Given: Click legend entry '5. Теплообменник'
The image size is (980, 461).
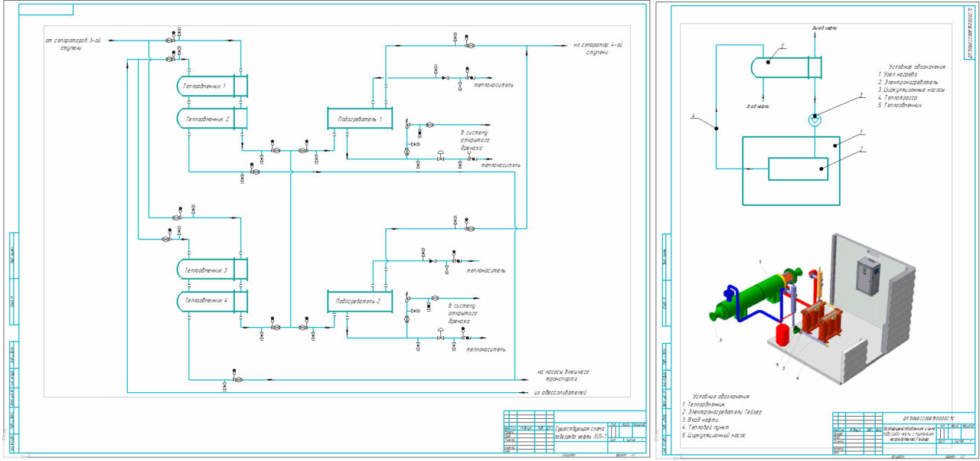Looking at the screenshot, I should tap(900, 105).
